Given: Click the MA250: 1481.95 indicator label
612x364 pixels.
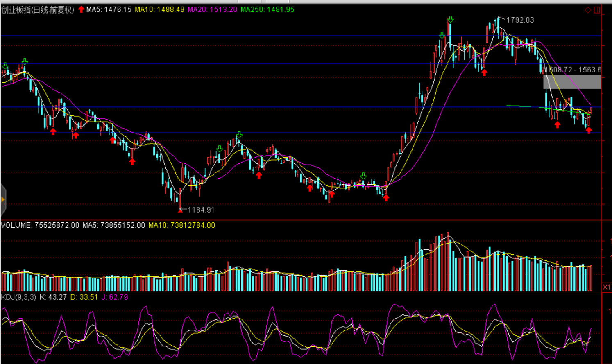Looking at the screenshot, I should click(267, 9).
